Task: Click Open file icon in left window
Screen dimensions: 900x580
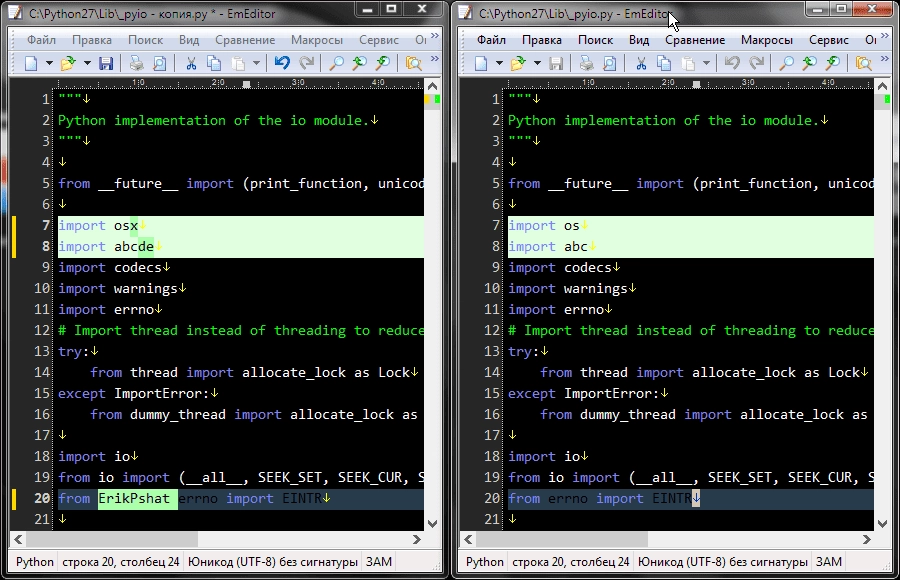Action: [68, 63]
